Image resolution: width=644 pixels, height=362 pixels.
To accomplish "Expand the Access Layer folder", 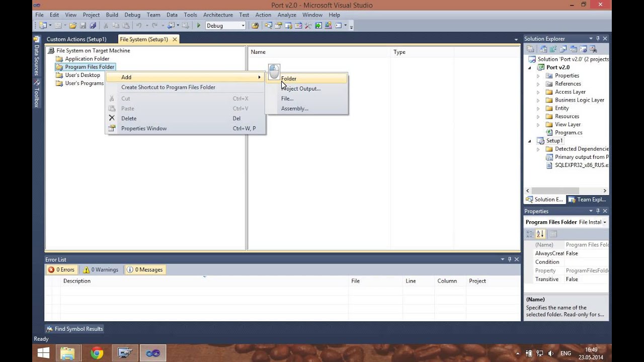I will [538, 92].
